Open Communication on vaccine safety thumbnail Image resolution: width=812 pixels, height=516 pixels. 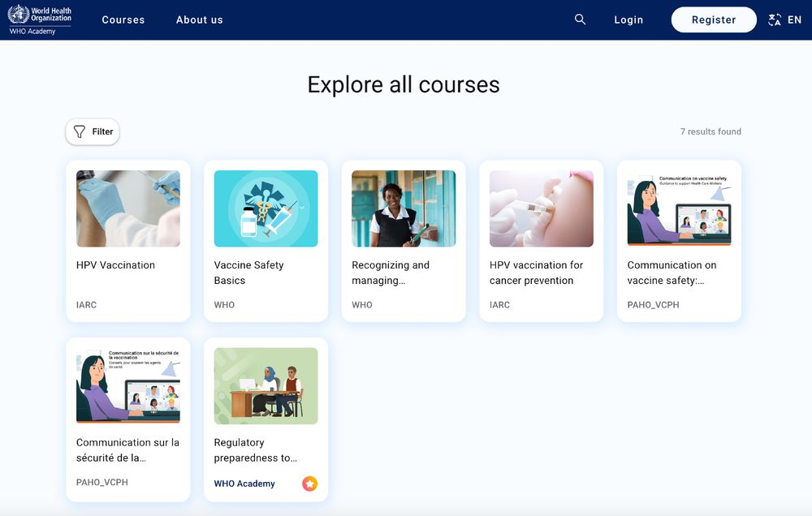coord(679,209)
